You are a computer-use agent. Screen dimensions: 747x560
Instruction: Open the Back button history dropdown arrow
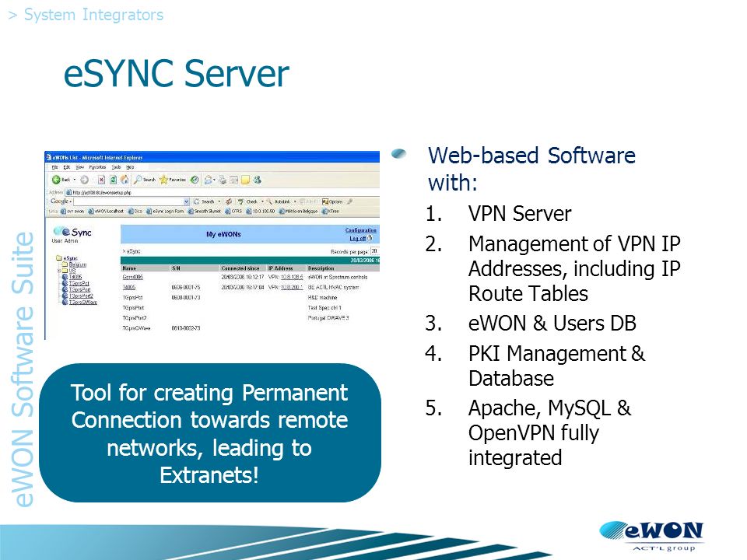[75, 180]
